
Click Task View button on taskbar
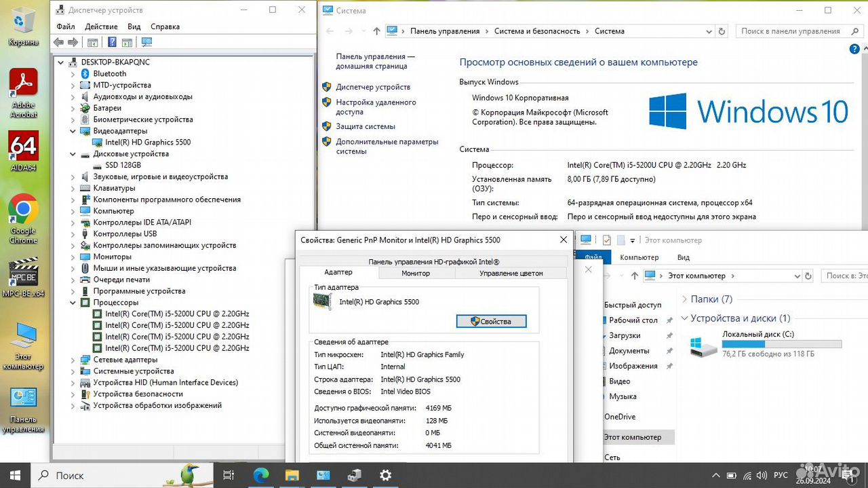coord(229,475)
